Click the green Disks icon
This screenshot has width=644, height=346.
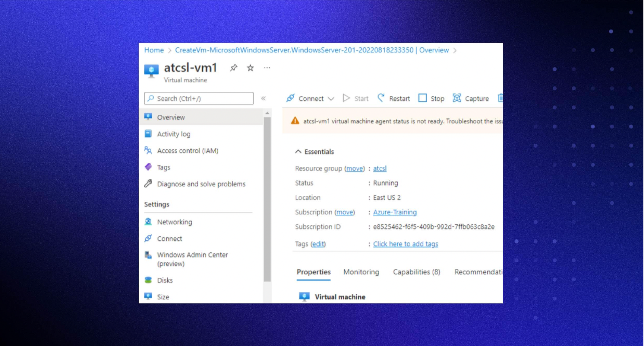148,280
